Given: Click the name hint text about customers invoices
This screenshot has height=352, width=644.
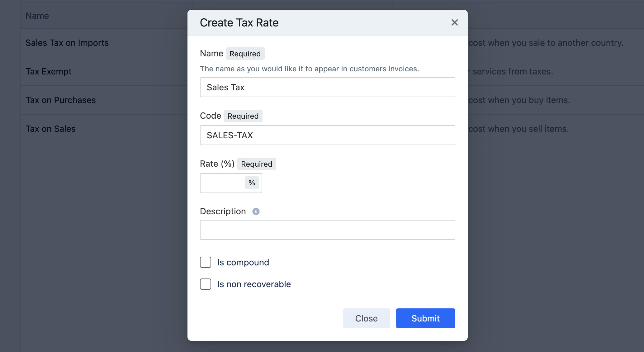Looking at the screenshot, I should click(x=310, y=69).
